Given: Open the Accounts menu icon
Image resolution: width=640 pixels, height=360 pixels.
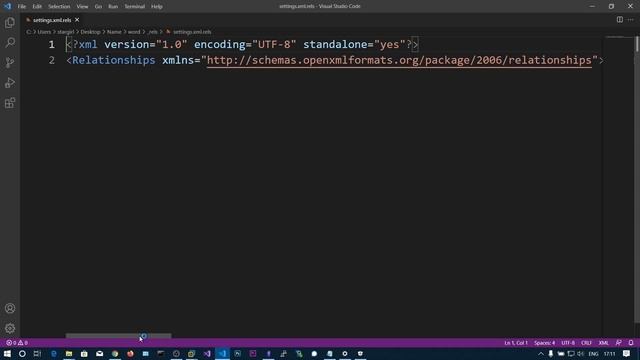Looking at the screenshot, I should (x=10, y=309).
